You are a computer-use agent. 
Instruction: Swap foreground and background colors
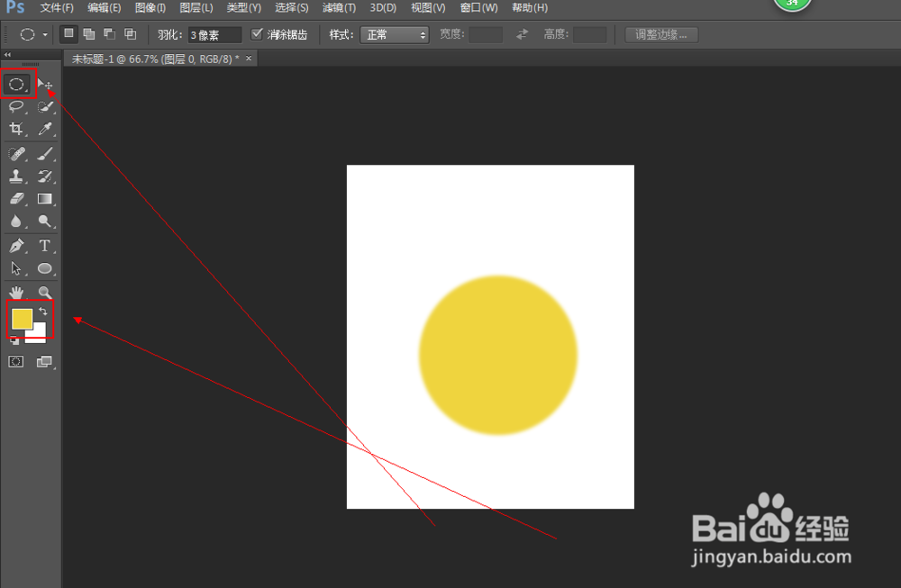pos(43,312)
